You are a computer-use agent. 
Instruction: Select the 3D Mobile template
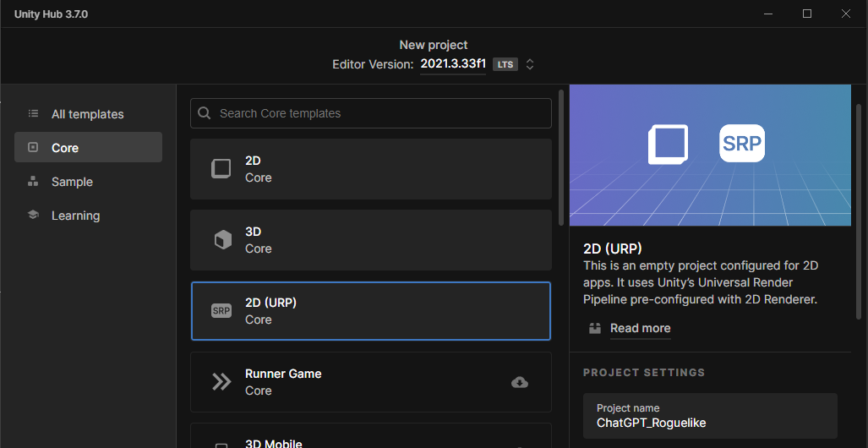point(371,436)
